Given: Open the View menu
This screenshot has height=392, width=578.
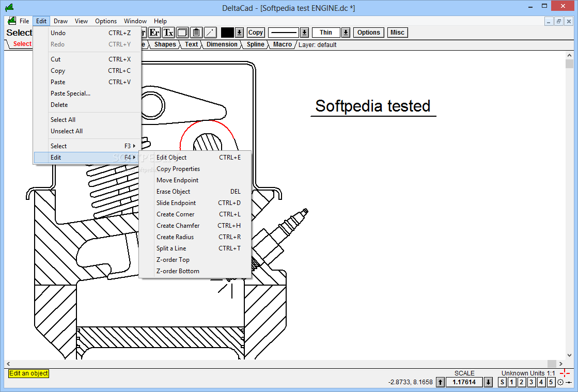Looking at the screenshot, I should 81,21.
